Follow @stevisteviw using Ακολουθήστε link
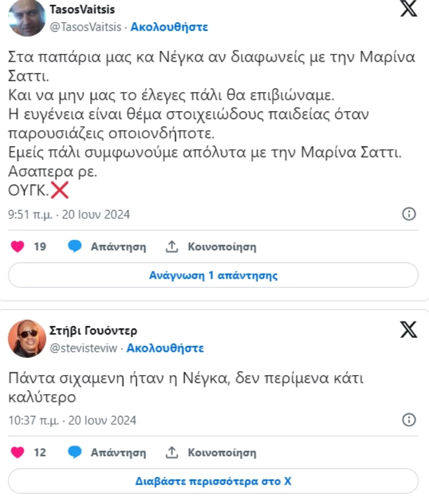429x504 pixels. (167, 348)
